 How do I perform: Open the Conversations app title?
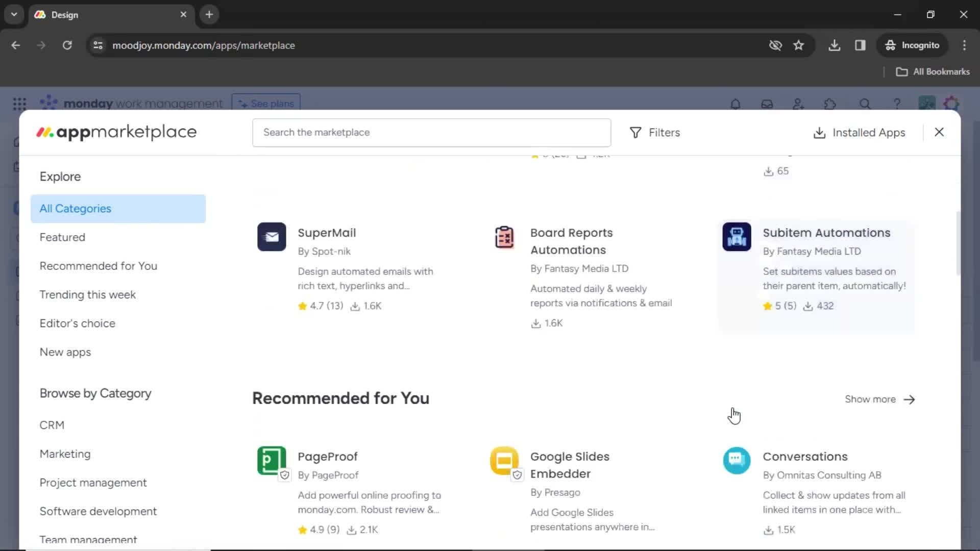click(x=805, y=457)
